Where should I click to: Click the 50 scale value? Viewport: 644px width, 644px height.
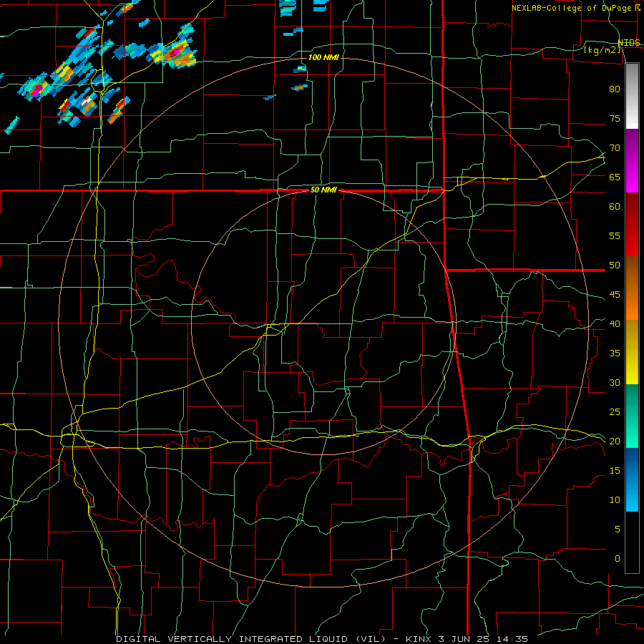[615, 265]
